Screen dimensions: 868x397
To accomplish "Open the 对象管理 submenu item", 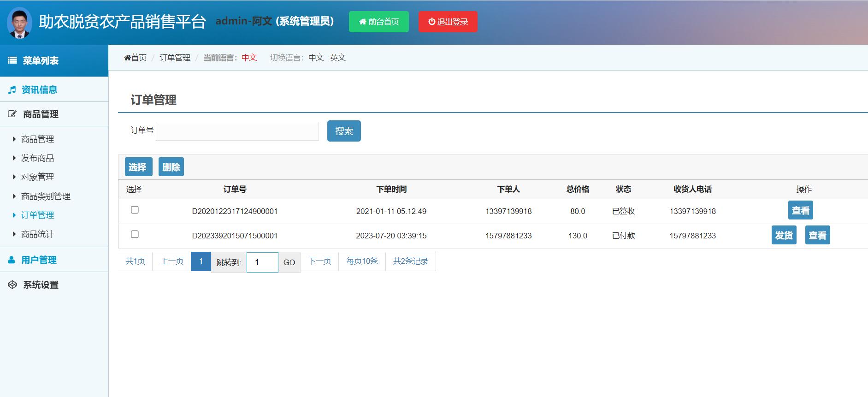I will (x=37, y=177).
